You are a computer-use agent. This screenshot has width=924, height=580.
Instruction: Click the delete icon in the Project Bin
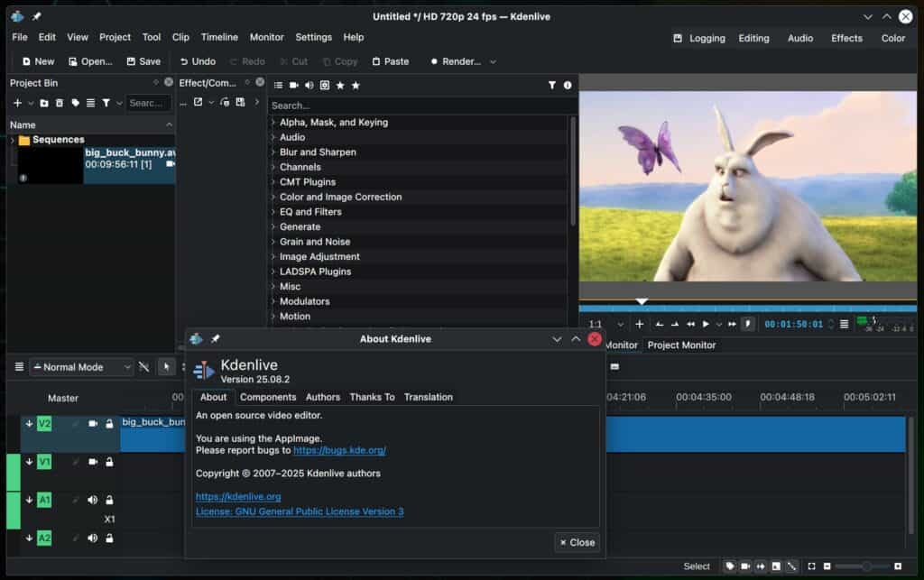pos(59,103)
